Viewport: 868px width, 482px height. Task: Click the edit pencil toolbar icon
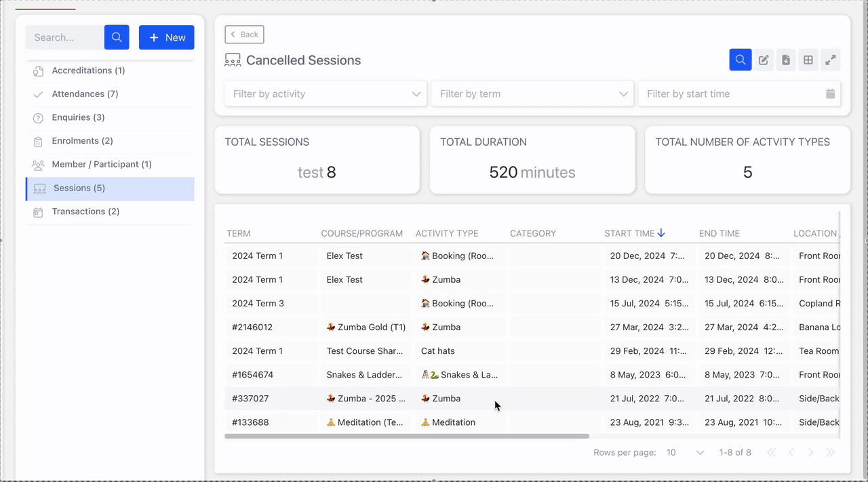click(x=764, y=60)
